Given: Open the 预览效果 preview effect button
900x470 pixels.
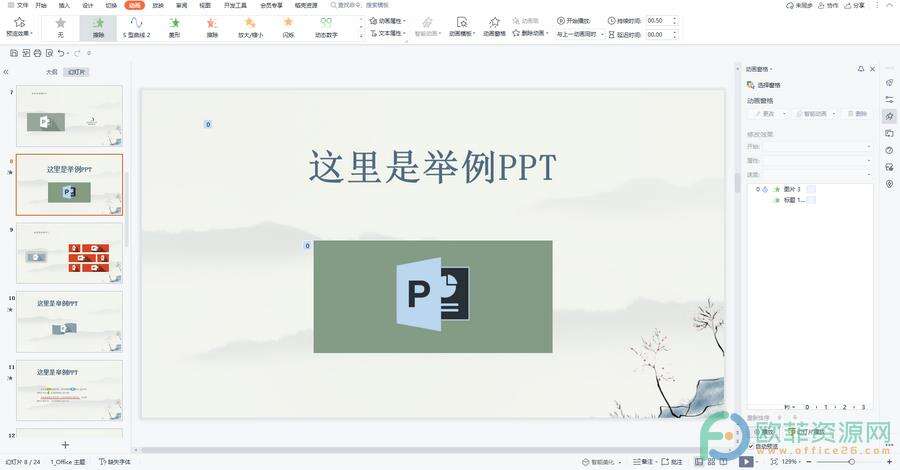Looking at the screenshot, I should click(x=20, y=27).
